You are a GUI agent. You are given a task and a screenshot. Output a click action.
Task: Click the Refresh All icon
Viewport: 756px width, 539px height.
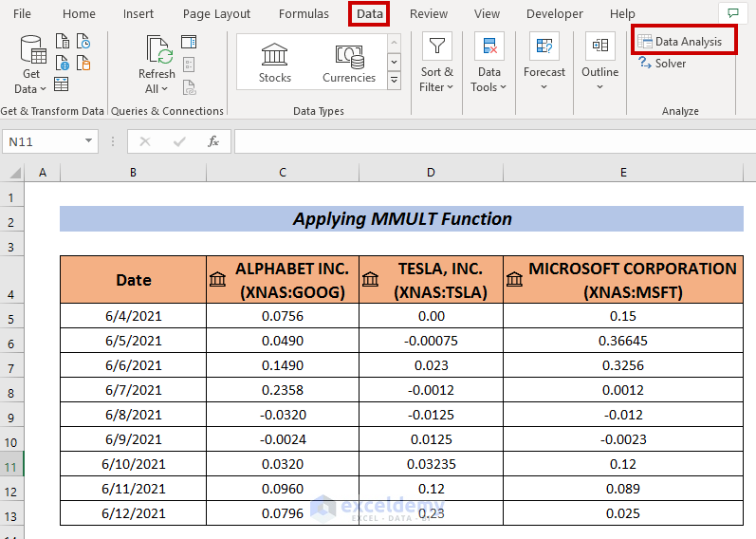pos(159,49)
